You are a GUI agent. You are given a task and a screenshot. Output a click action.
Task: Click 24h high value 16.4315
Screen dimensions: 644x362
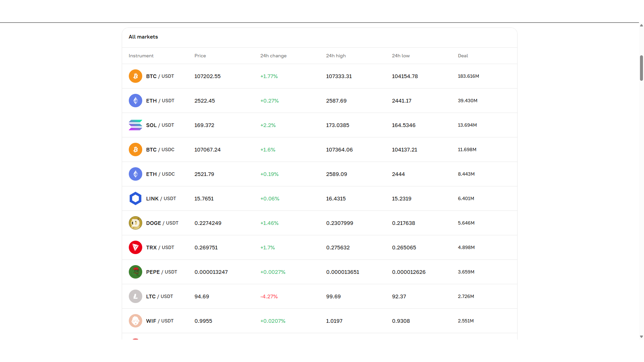click(x=336, y=198)
